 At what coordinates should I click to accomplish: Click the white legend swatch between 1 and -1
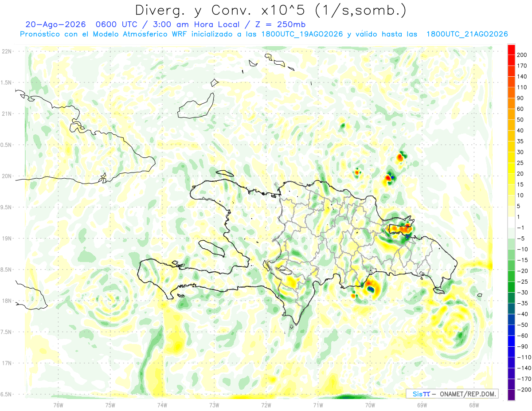(512, 222)
